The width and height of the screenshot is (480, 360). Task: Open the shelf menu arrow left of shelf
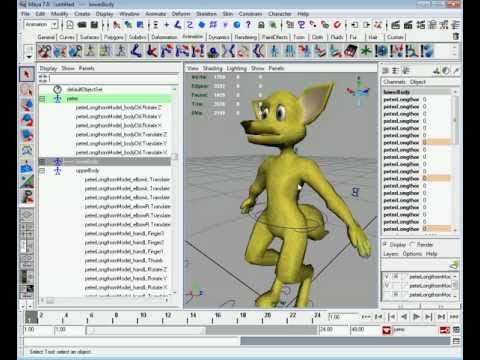coord(29,56)
